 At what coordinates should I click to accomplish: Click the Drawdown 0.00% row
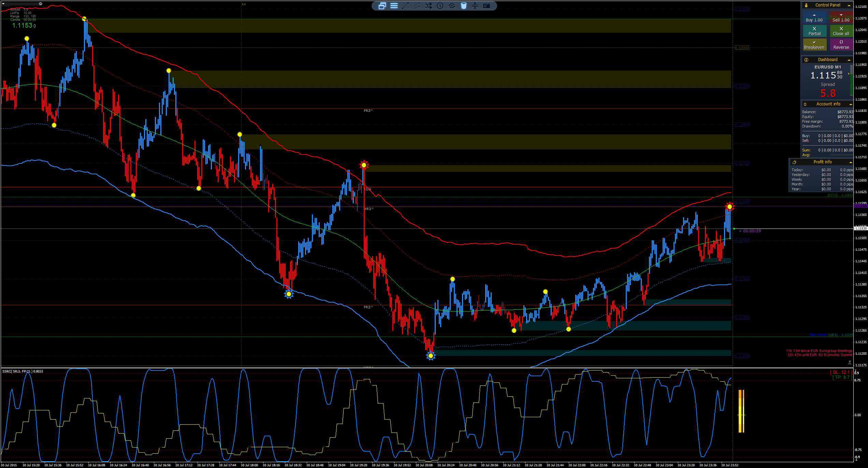tap(827, 126)
